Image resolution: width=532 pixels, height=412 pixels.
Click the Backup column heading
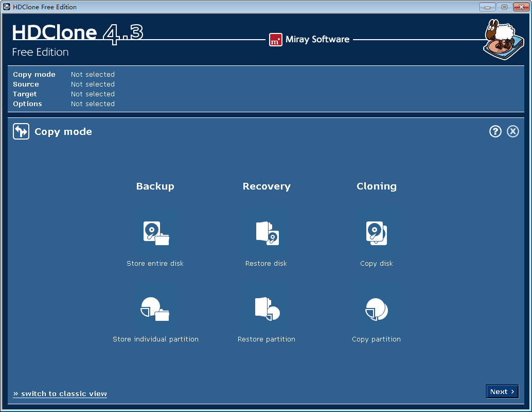155,186
